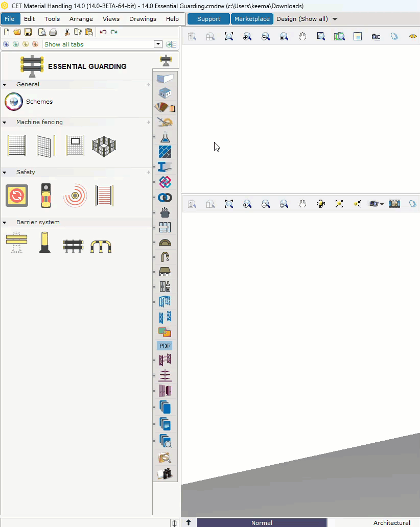The height and width of the screenshot is (527, 420).
Task: Open the flask tab in sidebar
Action: click(x=165, y=137)
